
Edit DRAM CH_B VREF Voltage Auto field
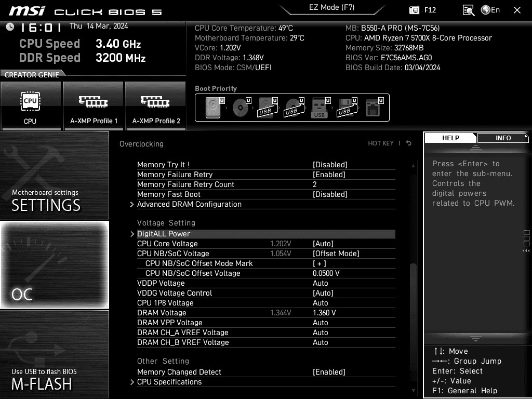(320, 342)
